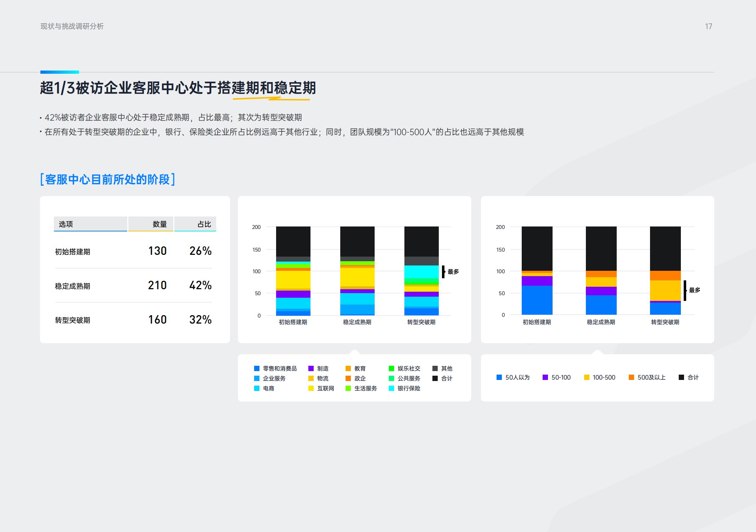Click the section heading 客服中心目前所处的阶段

point(108,179)
